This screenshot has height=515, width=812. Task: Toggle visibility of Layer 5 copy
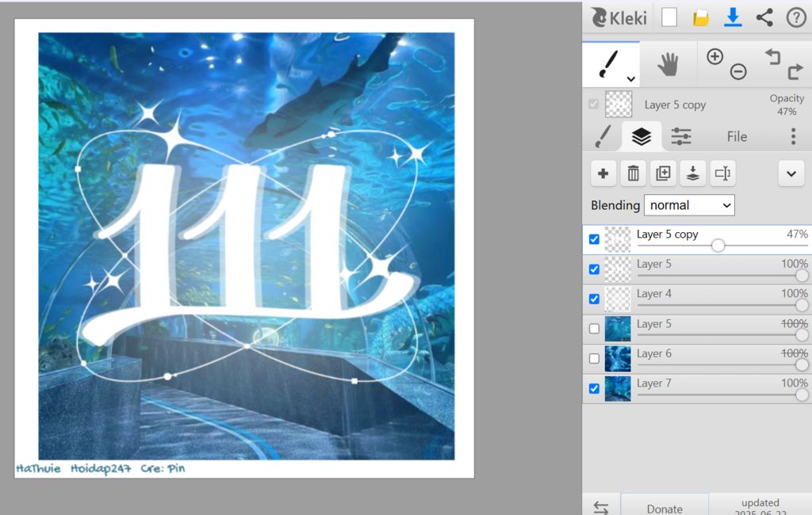pos(594,239)
